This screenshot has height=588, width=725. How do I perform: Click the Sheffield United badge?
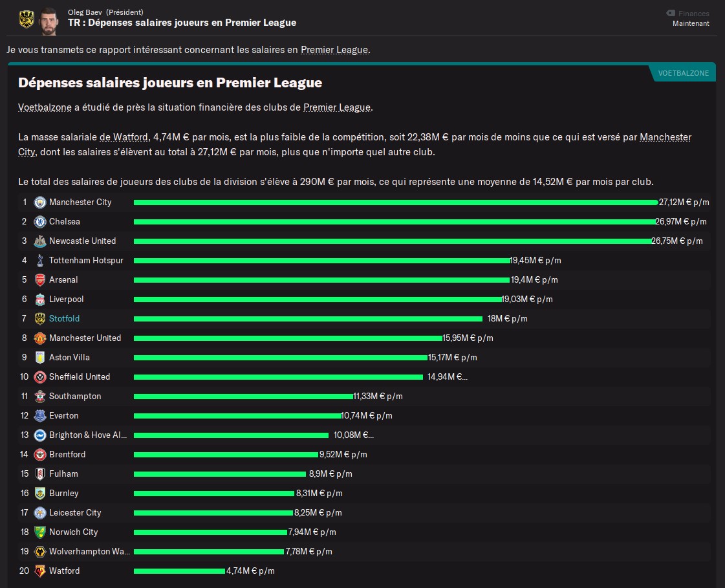click(x=40, y=377)
